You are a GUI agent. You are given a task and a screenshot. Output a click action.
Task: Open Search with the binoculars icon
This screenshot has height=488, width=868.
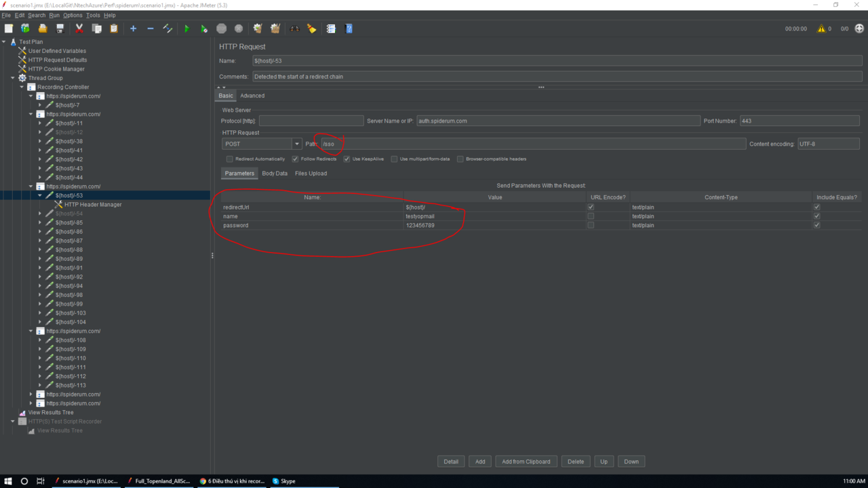[294, 28]
